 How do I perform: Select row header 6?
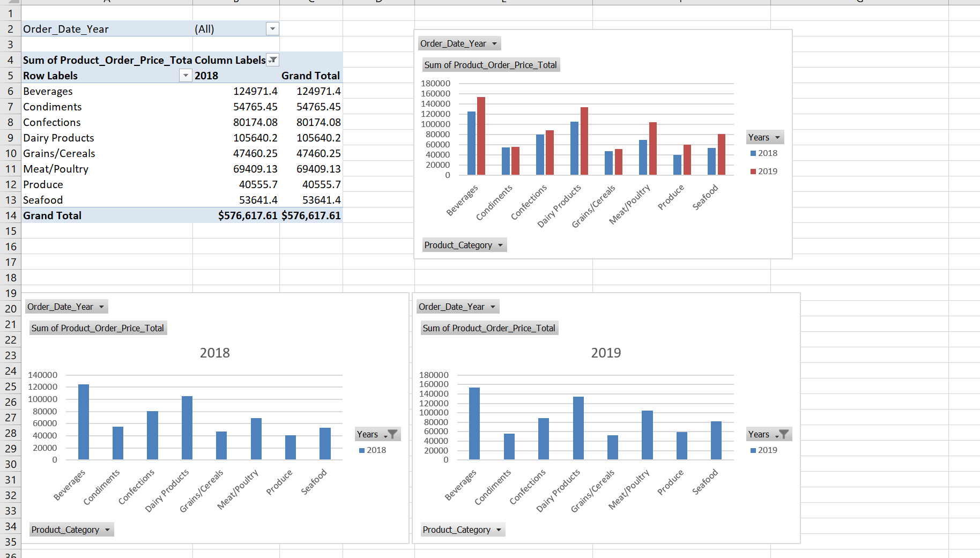click(x=10, y=91)
